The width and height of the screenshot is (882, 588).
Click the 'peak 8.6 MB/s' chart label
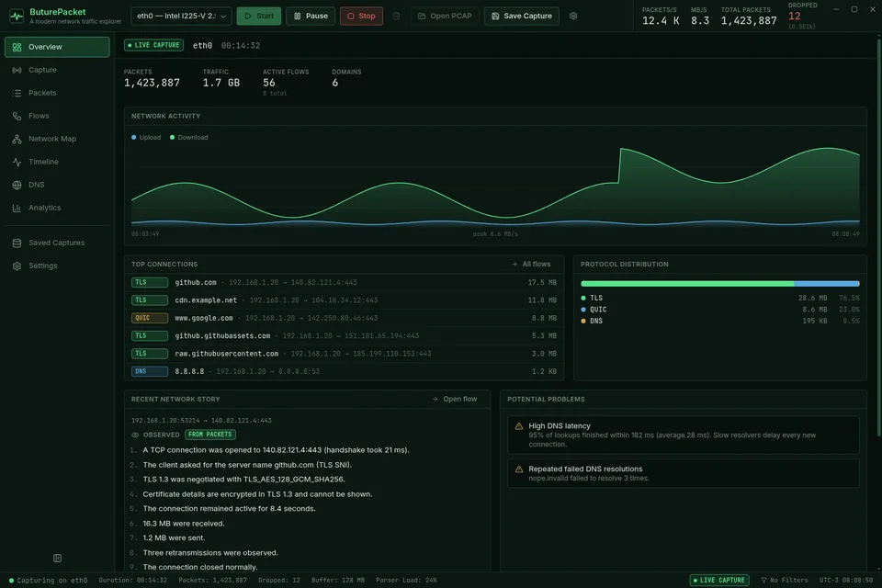tap(495, 234)
